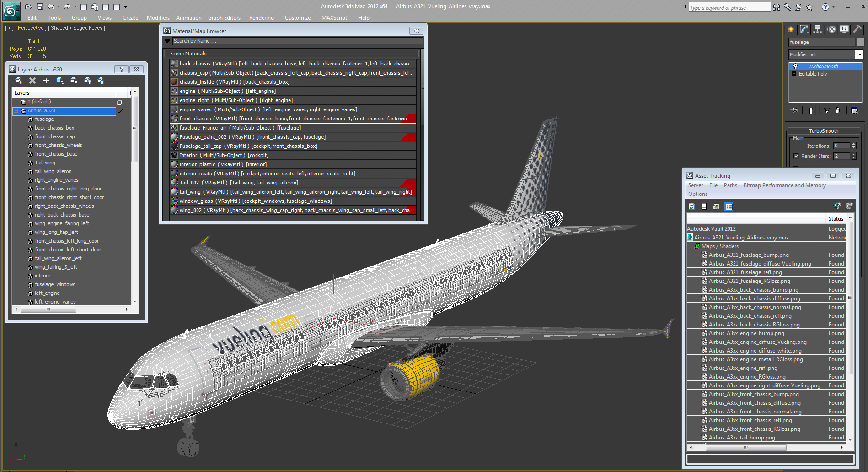868x472 pixels.
Task: Increment the Iterations spinner arrows
Action: click(x=853, y=144)
